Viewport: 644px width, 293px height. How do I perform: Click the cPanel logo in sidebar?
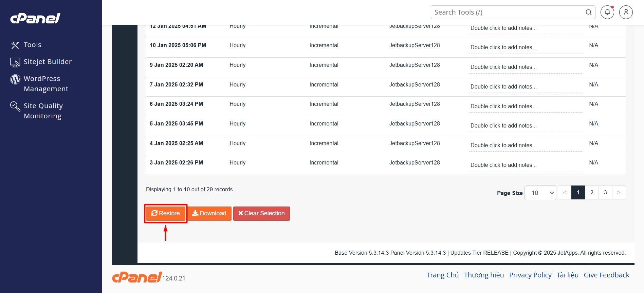coord(35,18)
